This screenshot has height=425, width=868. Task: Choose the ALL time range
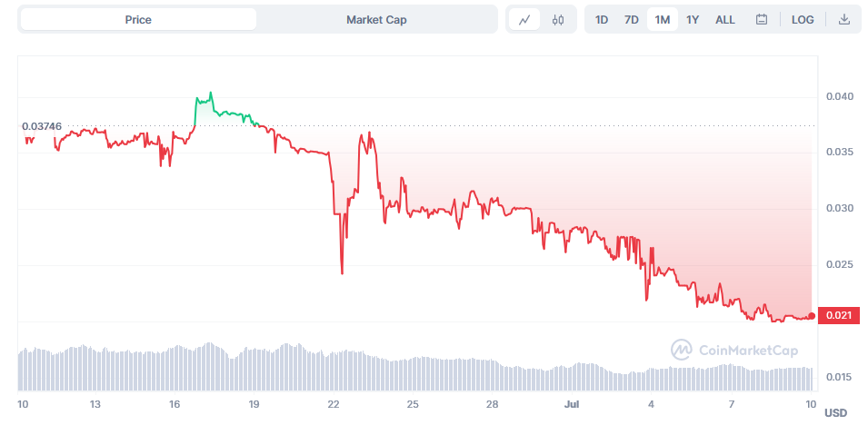pos(725,20)
